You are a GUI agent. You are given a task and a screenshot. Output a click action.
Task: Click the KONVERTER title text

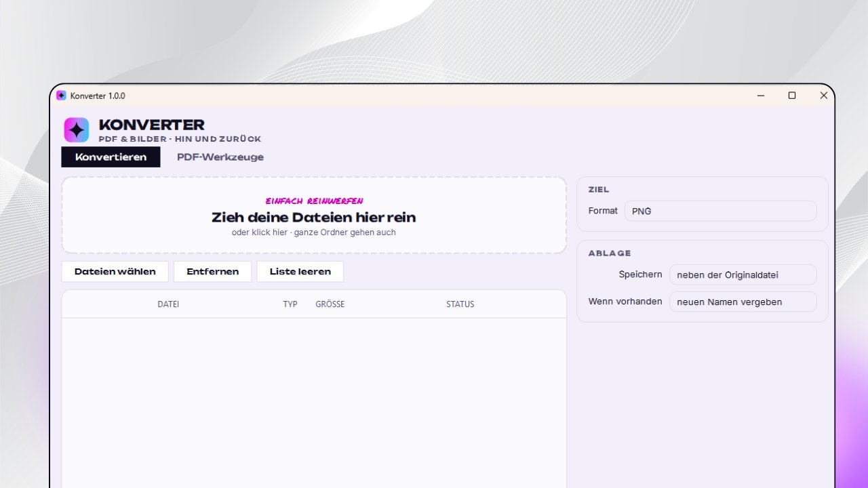pos(152,125)
